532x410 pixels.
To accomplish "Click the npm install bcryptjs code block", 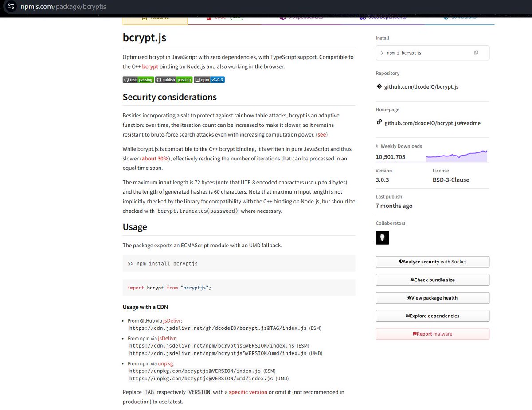I will pyautogui.click(x=239, y=263).
